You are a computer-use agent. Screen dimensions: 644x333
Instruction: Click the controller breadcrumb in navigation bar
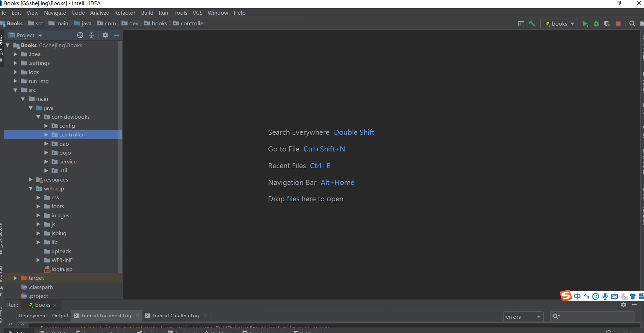(189, 24)
